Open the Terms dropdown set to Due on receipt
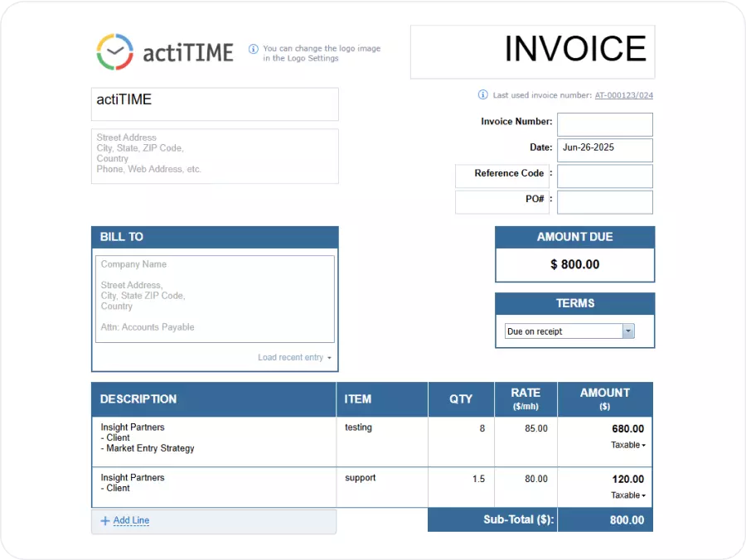 628,331
